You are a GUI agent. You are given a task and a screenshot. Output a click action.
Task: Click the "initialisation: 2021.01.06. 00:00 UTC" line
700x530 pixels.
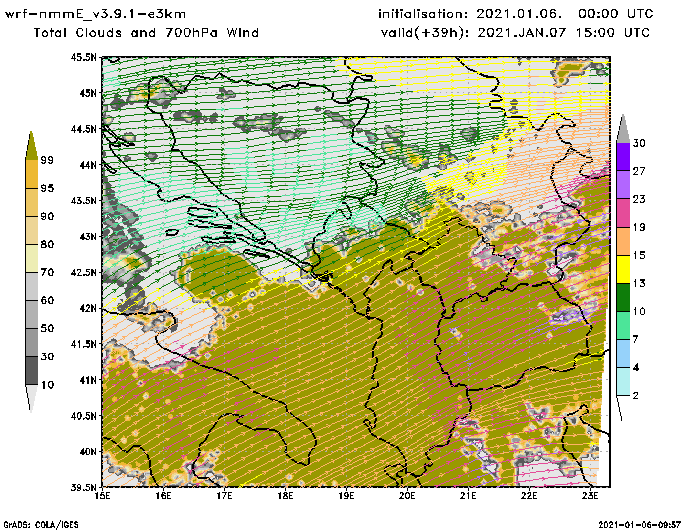click(516, 14)
